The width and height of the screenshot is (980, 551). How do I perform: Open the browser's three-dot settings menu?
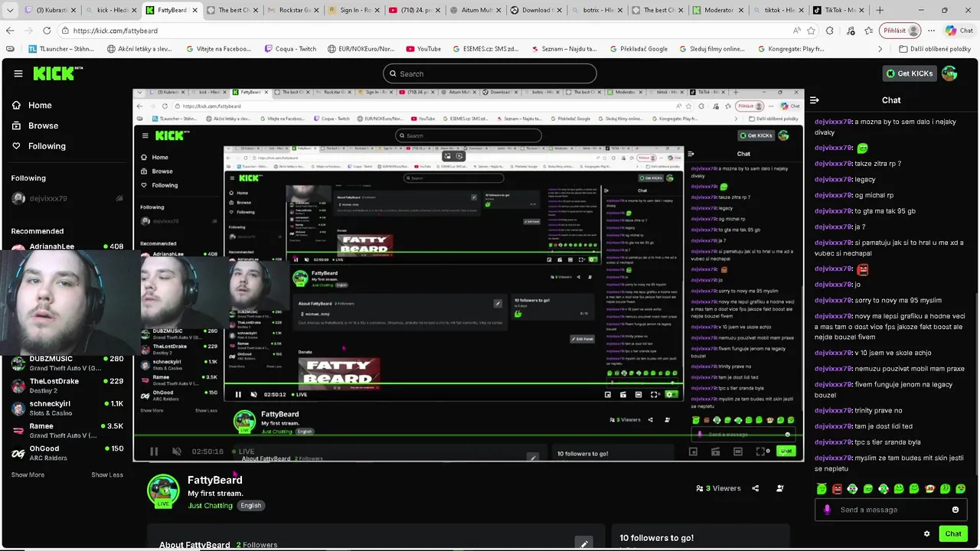tap(931, 31)
